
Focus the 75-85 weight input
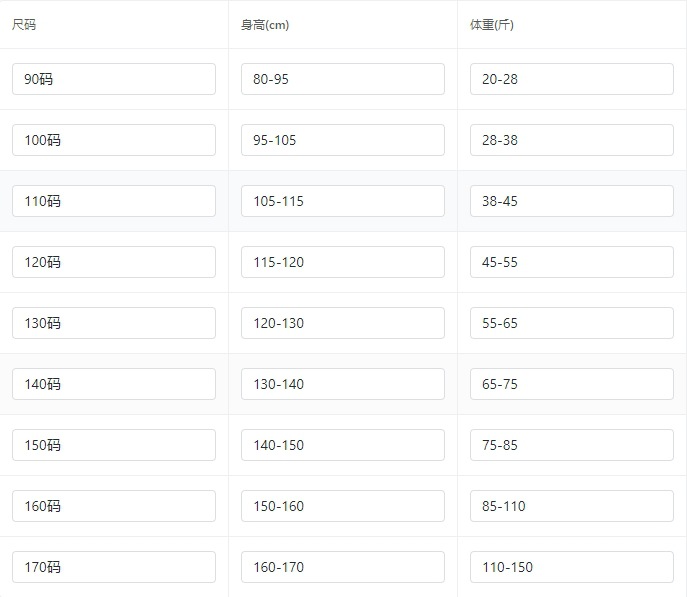point(572,445)
